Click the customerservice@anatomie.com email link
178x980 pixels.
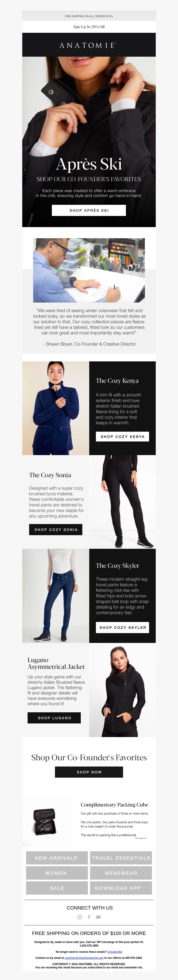(x=84, y=958)
